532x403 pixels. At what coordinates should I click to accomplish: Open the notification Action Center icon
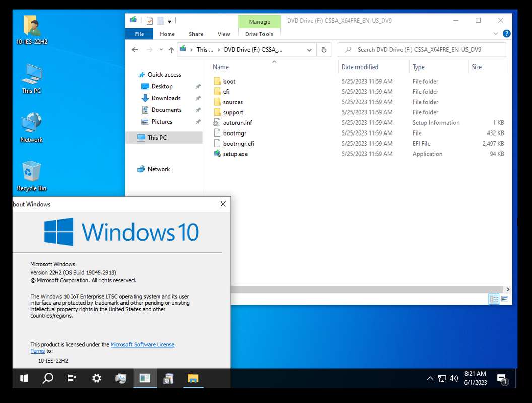pos(502,379)
